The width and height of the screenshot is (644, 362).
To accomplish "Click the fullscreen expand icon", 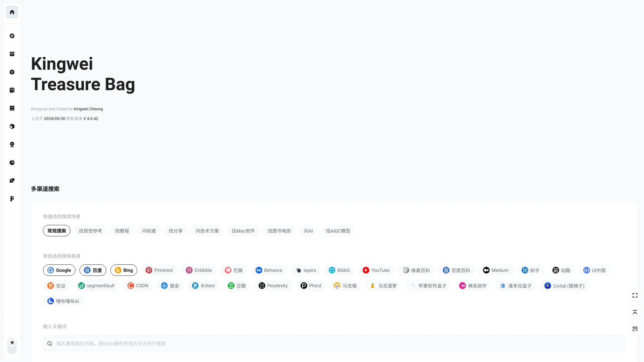I will click(x=635, y=295).
